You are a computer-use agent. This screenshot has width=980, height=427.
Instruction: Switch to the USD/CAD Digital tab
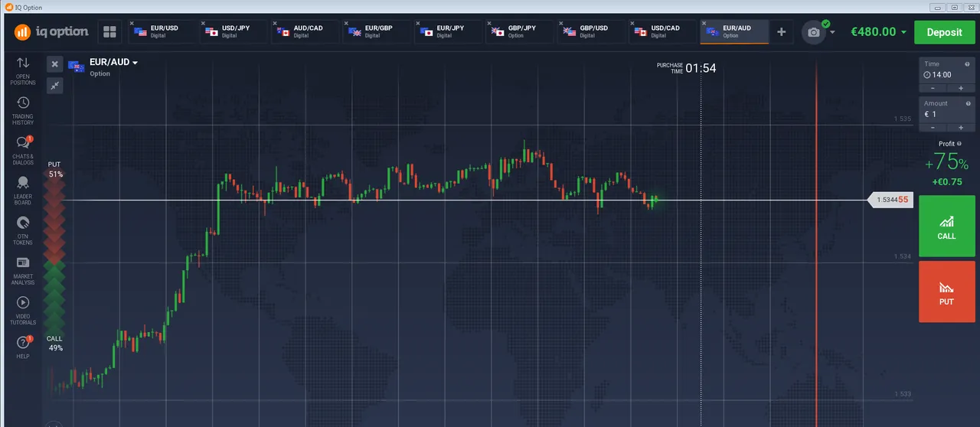click(663, 32)
